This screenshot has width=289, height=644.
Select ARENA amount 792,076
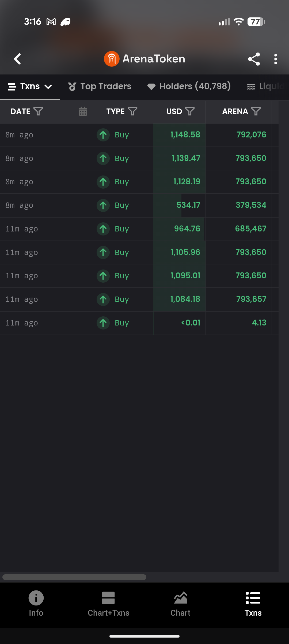tap(251, 134)
